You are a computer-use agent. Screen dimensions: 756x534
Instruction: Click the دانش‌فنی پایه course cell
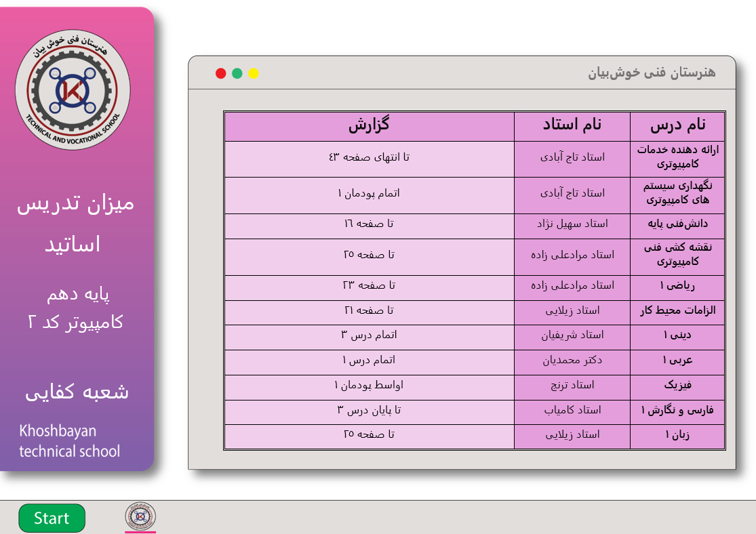tap(677, 224)
